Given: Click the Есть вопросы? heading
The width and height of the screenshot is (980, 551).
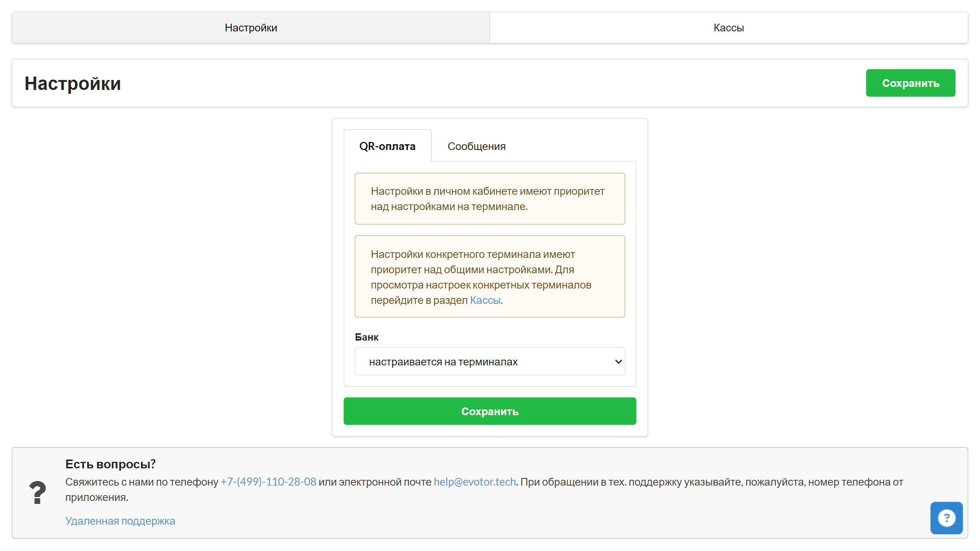Looking at the screenshot, I should [x=110, y=464].
